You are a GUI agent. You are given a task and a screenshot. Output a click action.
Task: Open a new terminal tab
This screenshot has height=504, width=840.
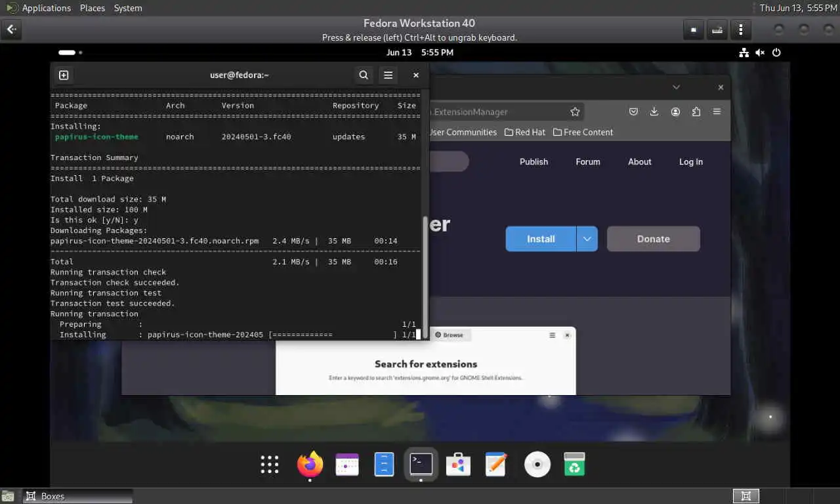pyautogui.click(x=64, y=75)
